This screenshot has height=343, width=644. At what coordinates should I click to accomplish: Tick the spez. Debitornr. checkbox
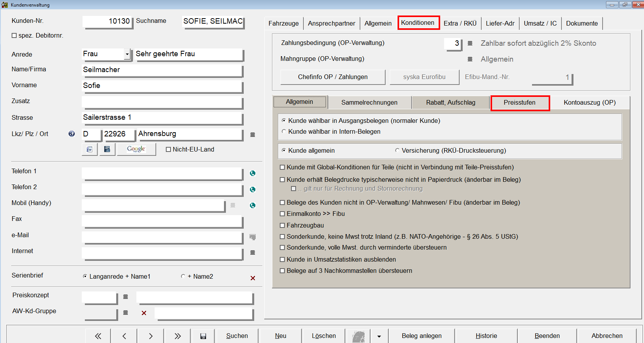[x=14, y=36]
